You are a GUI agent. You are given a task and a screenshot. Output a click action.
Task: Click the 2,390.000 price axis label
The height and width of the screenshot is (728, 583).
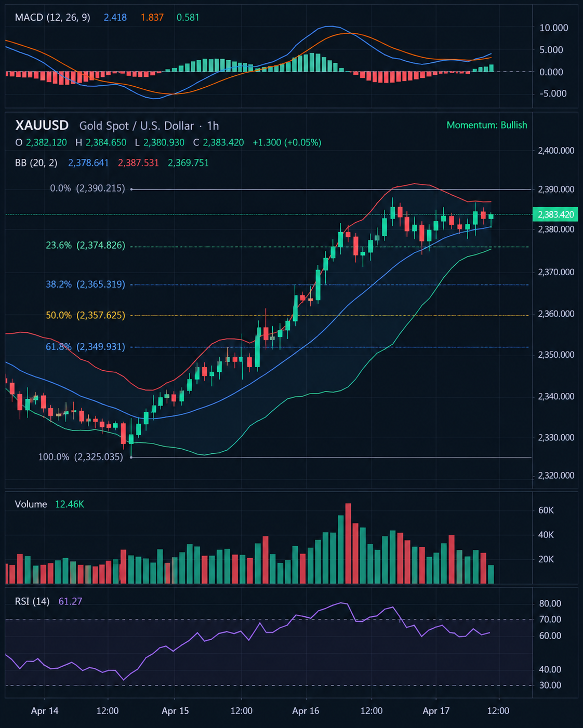click(556, 190)
